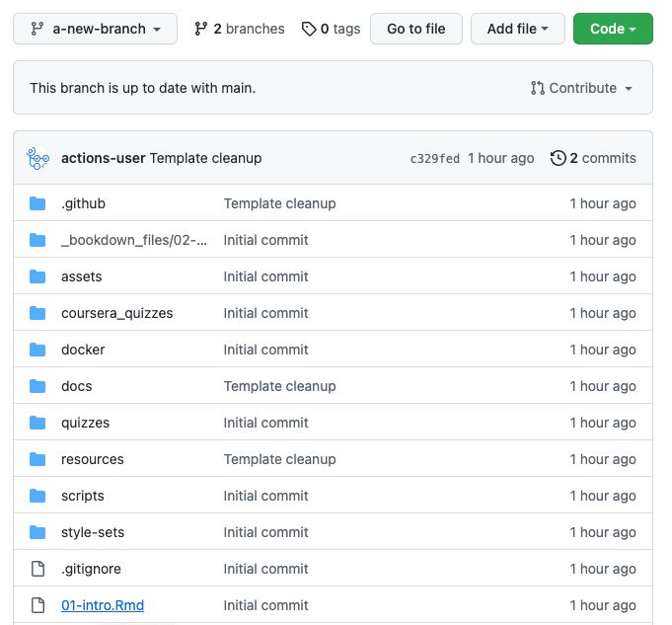Open the assets folder
Screen dimensions: 672x625
[82, 276]
